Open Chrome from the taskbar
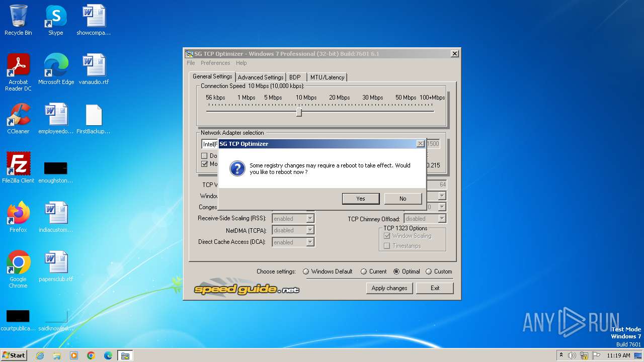 pos(91,355)
